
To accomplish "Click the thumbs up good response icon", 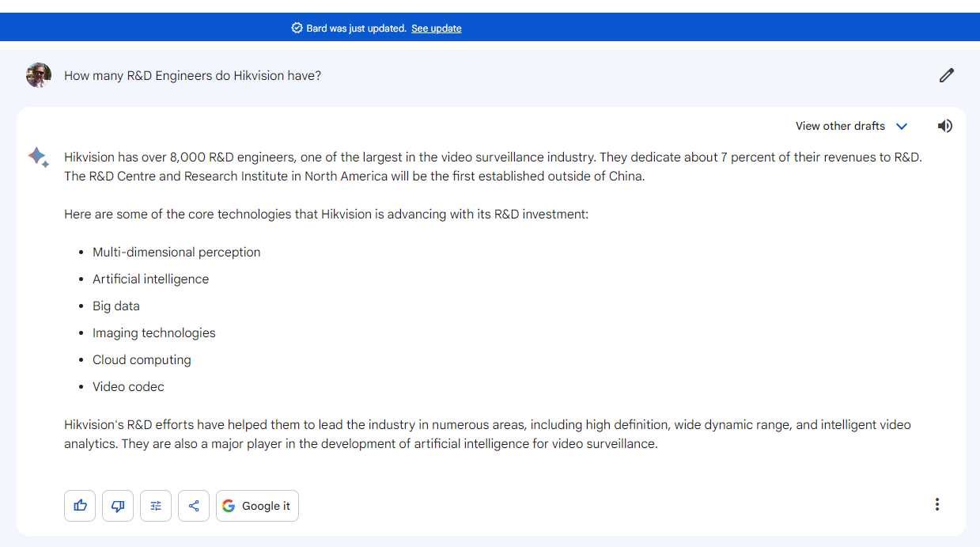I will (x=80, y=506).
